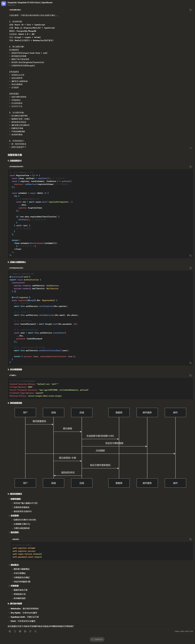Click the model title DeepSeek V3 0324 (free)
Screen dimensions: 195x644
coord(30,3)
